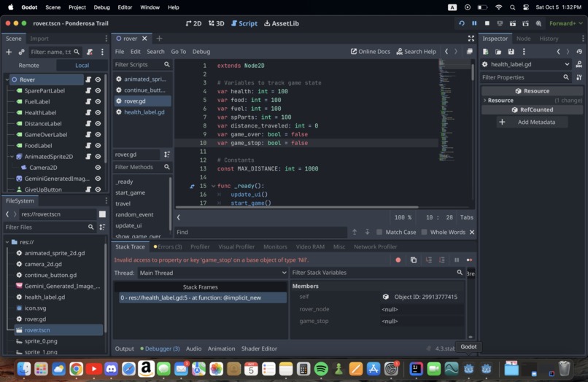Image resolution: width=588 pixels, height=382 pixels.
Task: Open the AssetLib workspace
Action: (x=282, y=23)
